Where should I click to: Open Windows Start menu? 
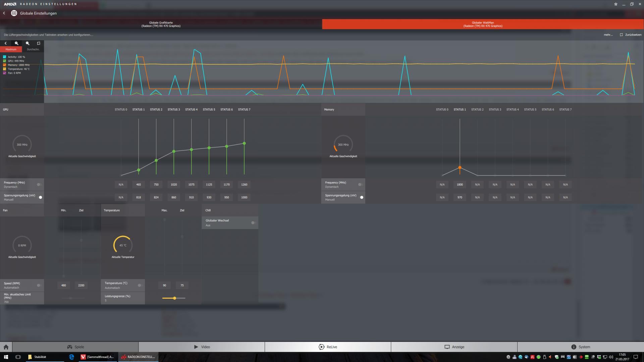[6, 357]
